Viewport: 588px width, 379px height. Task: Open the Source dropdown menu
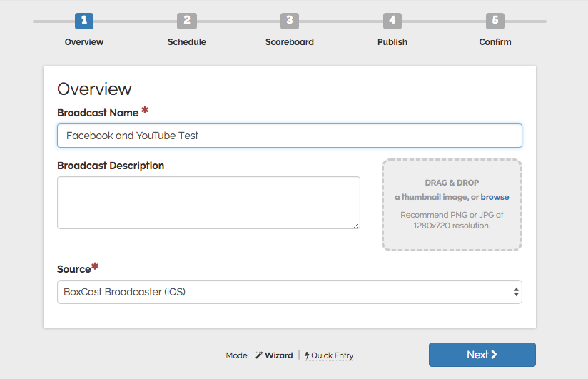coord(289,292)
